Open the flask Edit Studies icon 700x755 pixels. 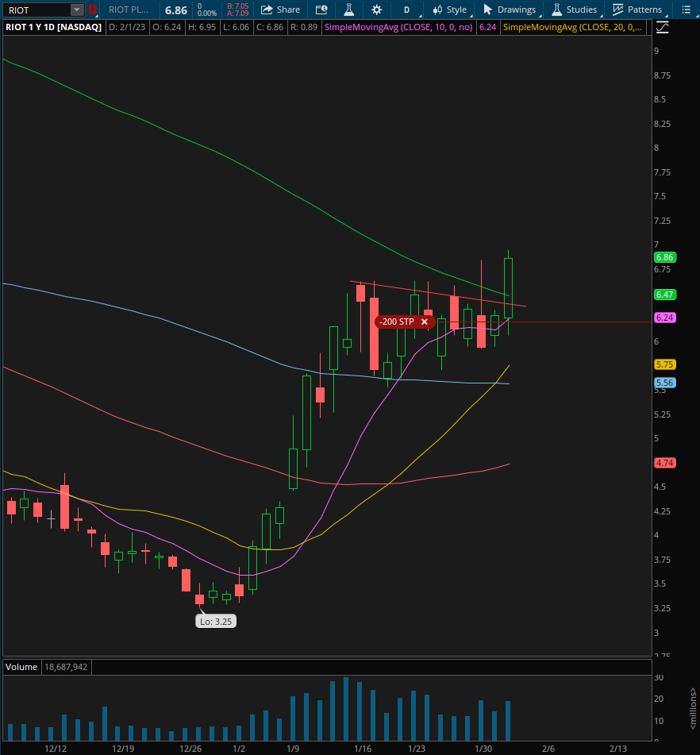click(349, 10)
